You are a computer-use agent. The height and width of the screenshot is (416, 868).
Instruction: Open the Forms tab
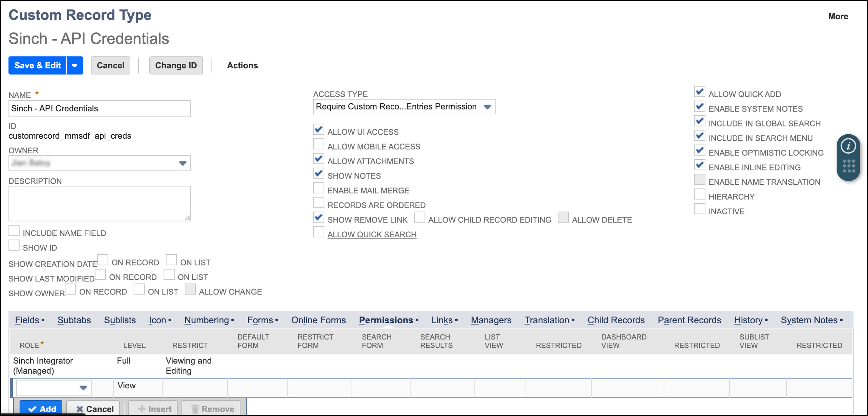point(260,320)
